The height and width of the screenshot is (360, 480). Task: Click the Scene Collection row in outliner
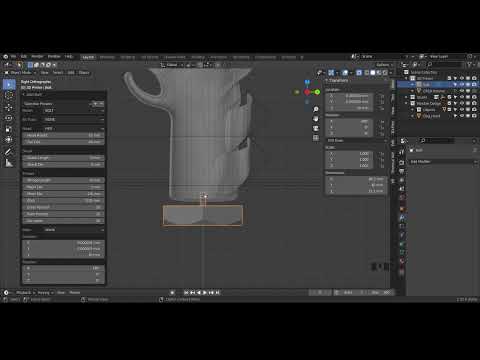423,72
